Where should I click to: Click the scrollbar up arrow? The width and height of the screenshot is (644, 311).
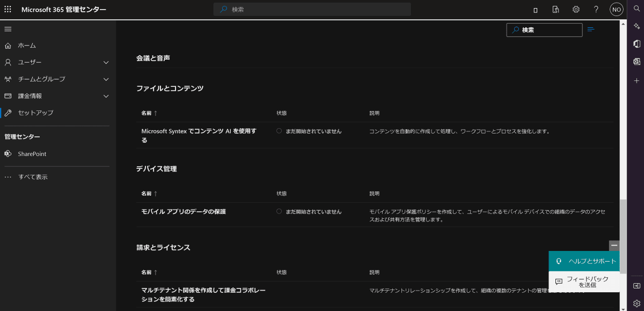[x=623, y=23]
